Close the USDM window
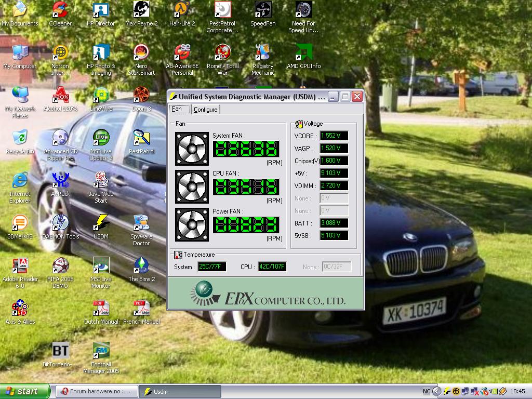This screenshot has height=399, width=532. pos(357,97)
